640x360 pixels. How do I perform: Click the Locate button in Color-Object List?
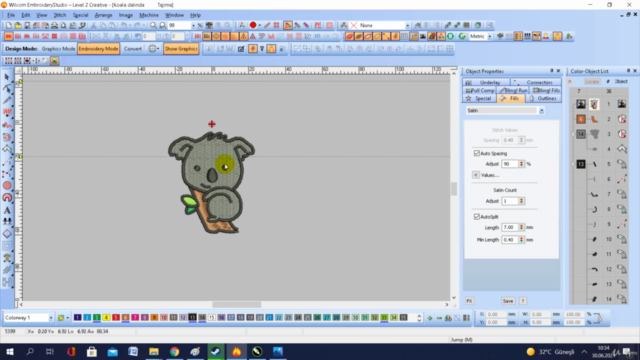tap(591, 82)
